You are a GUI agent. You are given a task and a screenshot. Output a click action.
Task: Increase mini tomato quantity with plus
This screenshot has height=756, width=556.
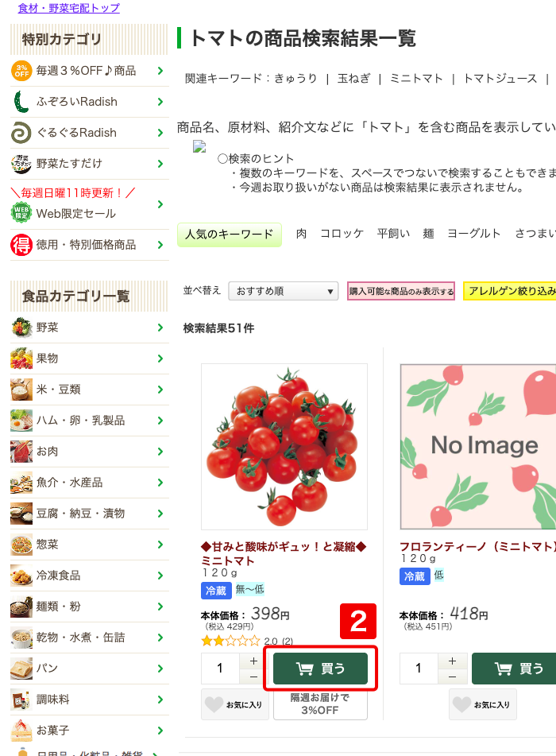coord(254,661)
